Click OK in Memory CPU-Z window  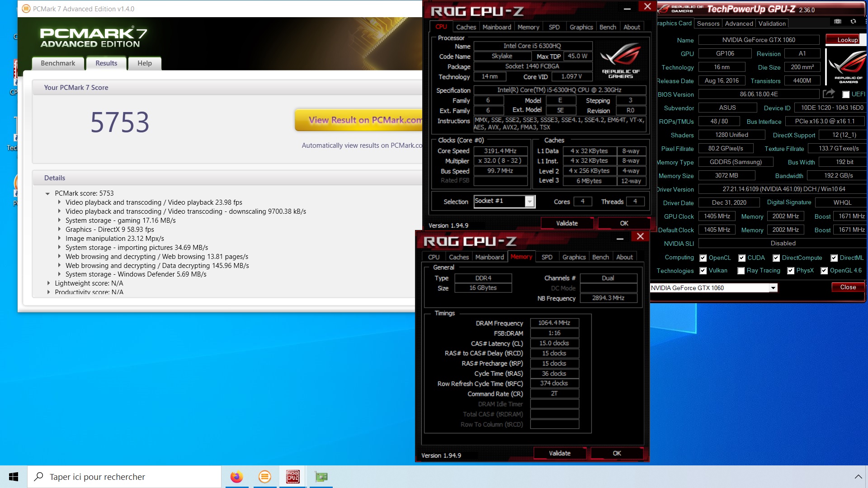coord(617,453)
